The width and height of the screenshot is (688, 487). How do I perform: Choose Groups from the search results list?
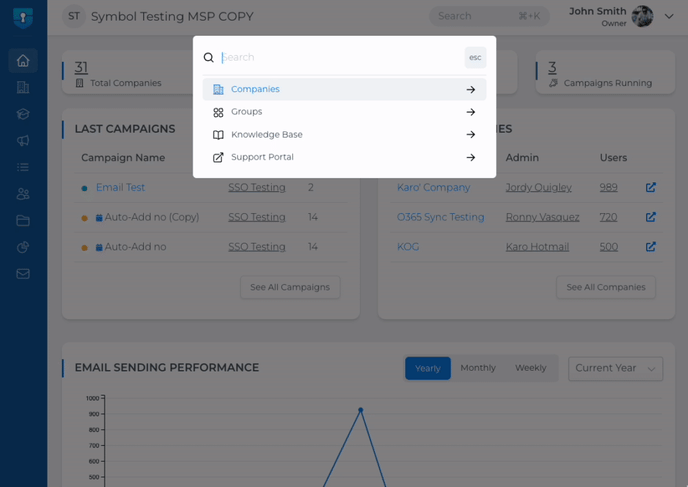tap(344, 112)
